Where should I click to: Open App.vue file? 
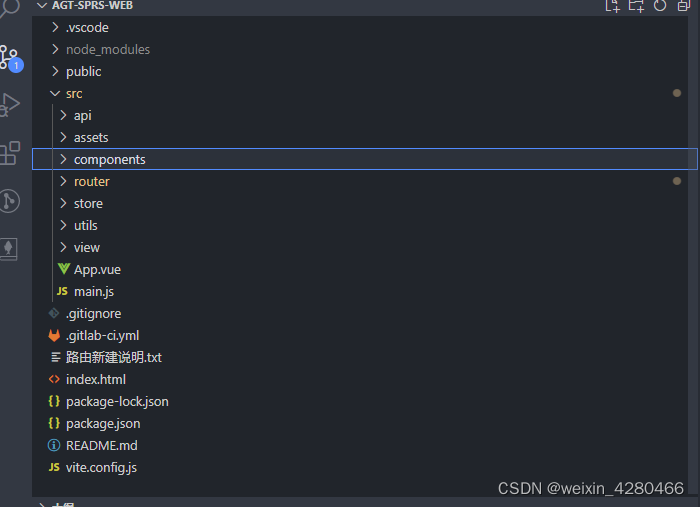[97, 270]
